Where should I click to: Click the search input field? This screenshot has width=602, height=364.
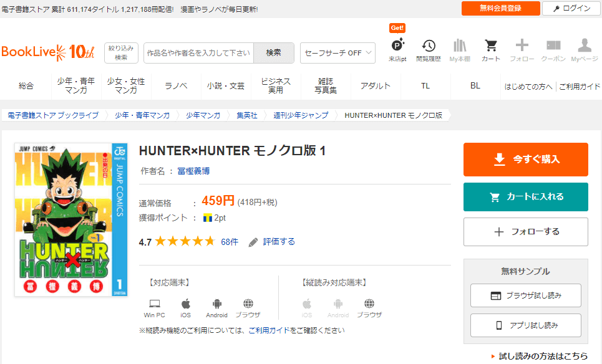click(198, 53)
